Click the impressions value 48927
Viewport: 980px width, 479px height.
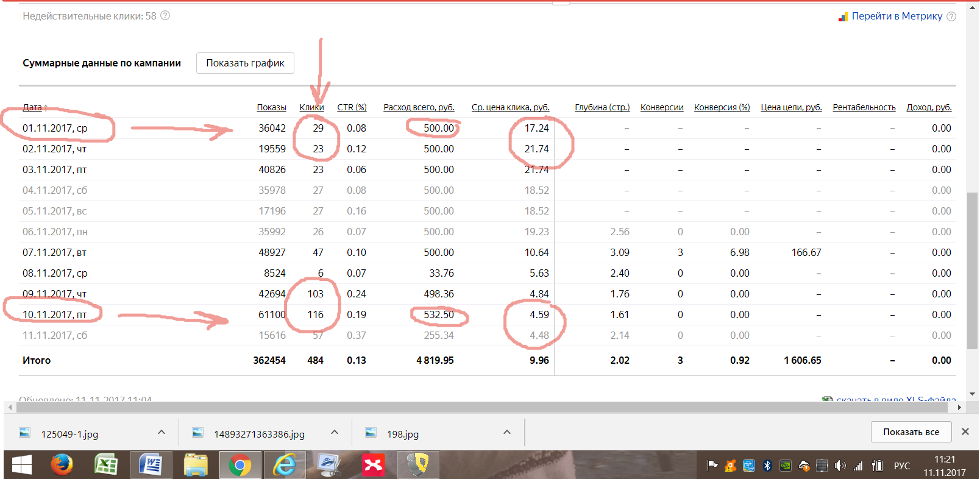272,252
